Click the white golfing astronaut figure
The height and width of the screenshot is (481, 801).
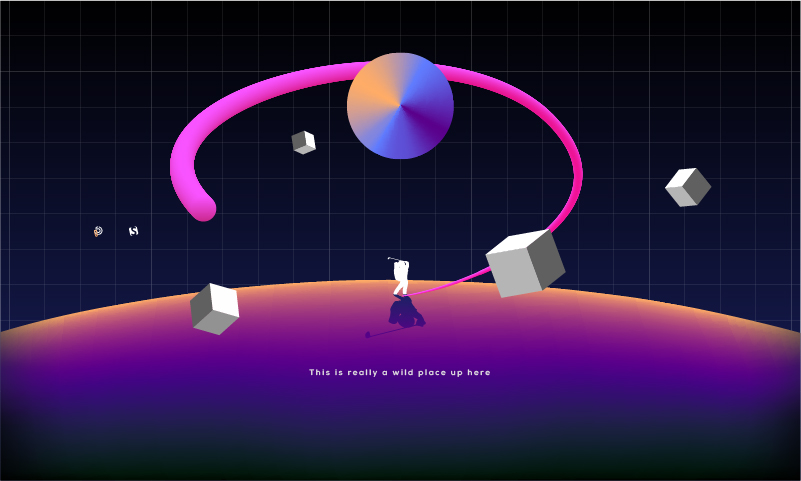point(401,277)
